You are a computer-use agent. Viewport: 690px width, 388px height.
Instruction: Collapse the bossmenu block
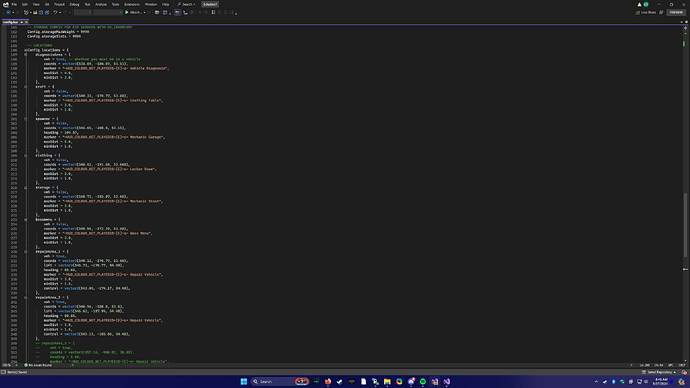(26, 220)
